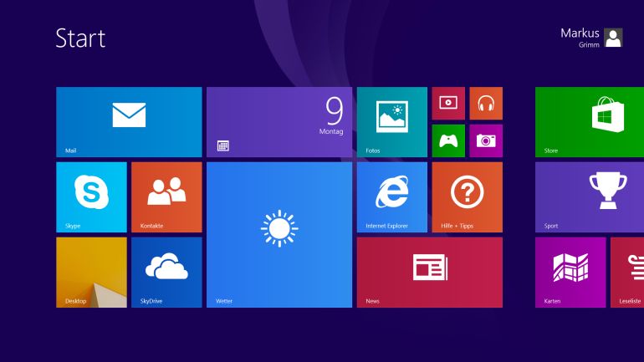Launch Internet Explorer tile
The width and height of the screenshot is (644, 362).
point(391,197)
